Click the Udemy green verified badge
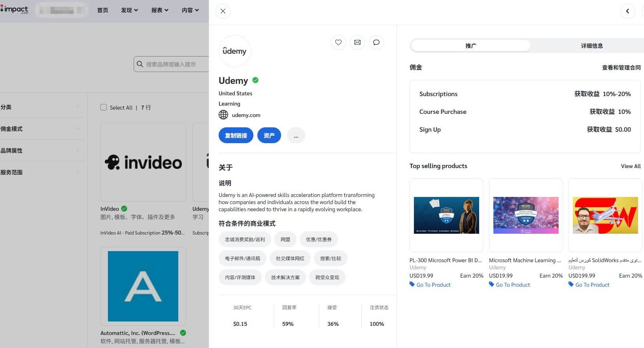This screenshot has width=644, height=348. [x=255, y=80]
